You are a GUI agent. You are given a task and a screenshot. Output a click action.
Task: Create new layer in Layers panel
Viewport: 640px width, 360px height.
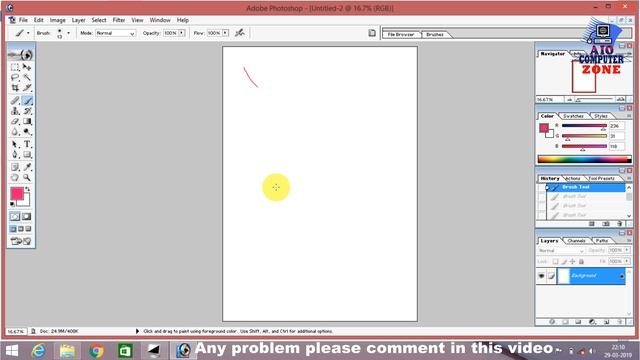[x=606, y=322]
